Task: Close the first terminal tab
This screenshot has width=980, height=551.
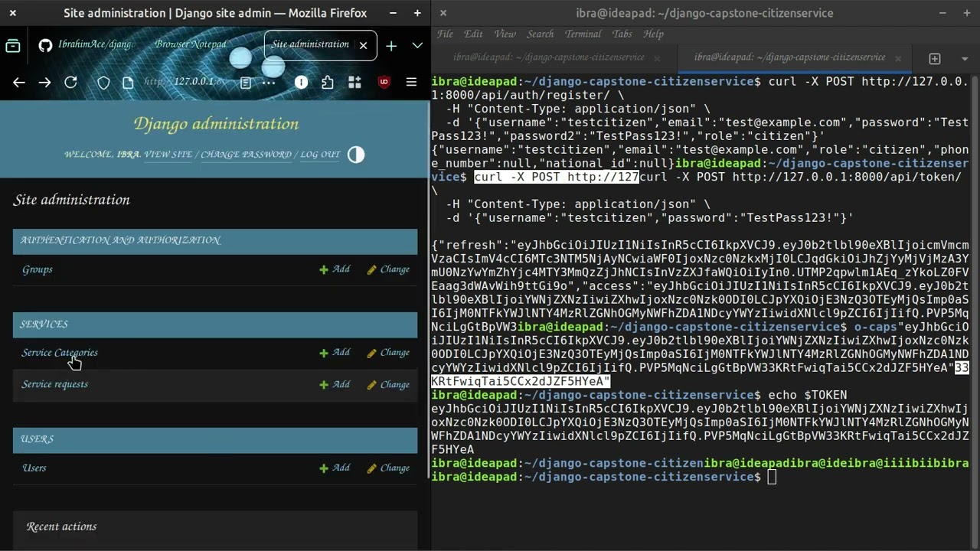Action: coord(657,58)
